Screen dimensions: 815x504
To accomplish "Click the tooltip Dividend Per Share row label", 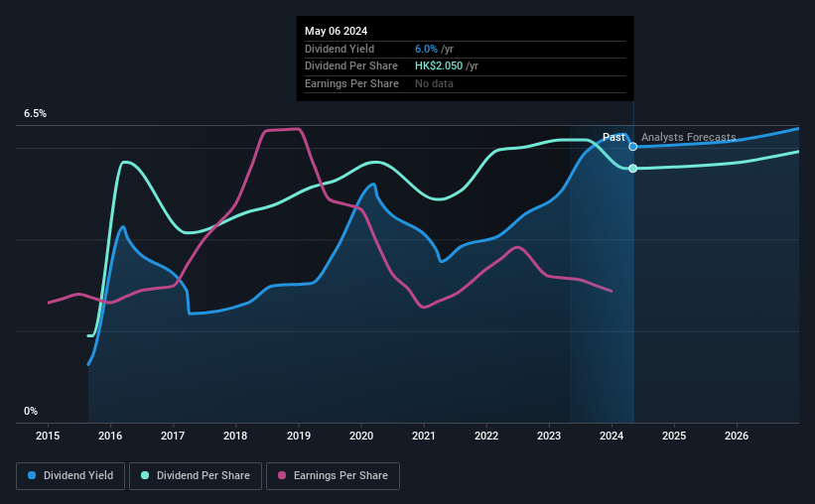I will click(350, 66).
